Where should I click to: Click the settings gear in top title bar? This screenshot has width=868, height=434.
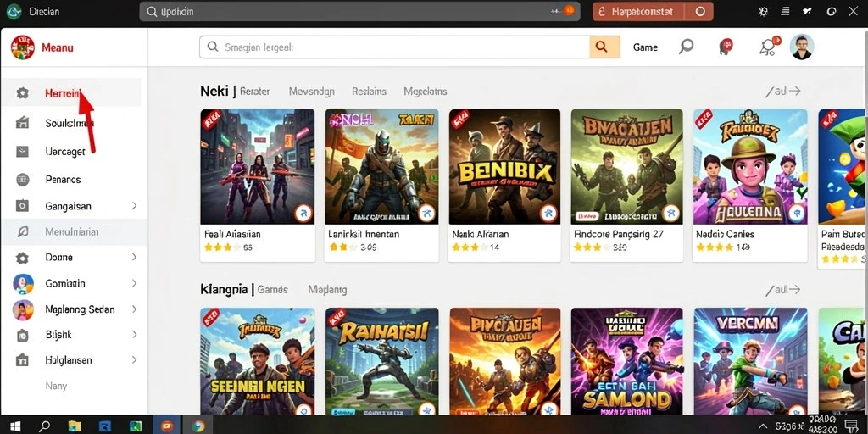[x=764, y=11]
